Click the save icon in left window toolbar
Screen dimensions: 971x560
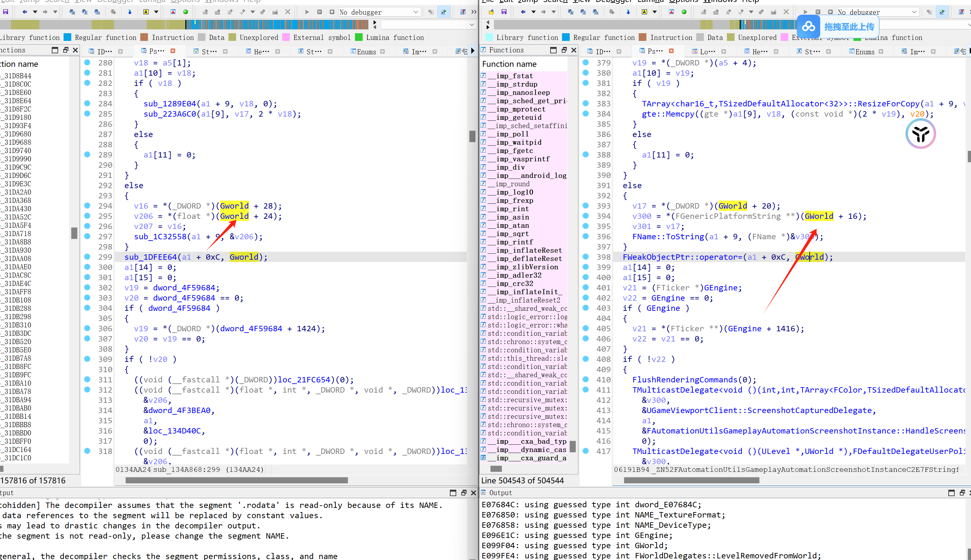[x=5, y=12]
